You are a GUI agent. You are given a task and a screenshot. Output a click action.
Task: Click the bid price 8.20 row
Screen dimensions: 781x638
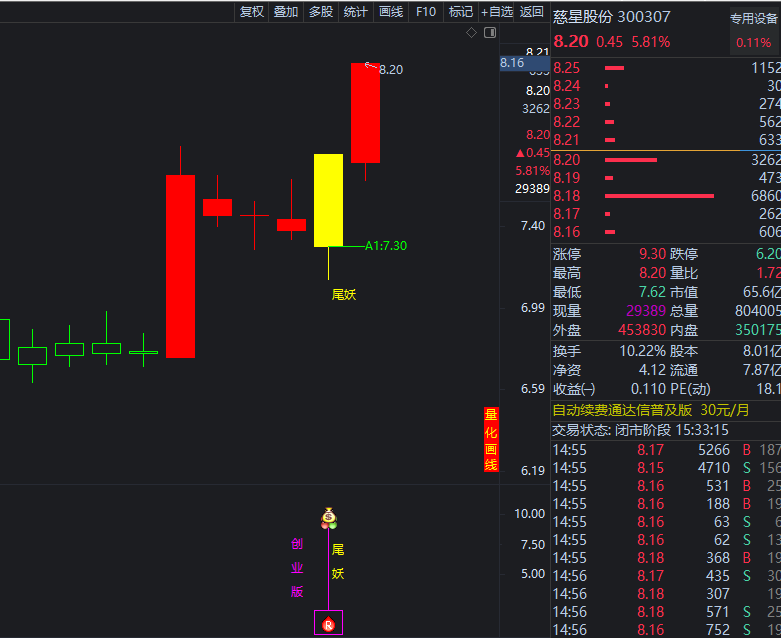click(x=666, y=160)
